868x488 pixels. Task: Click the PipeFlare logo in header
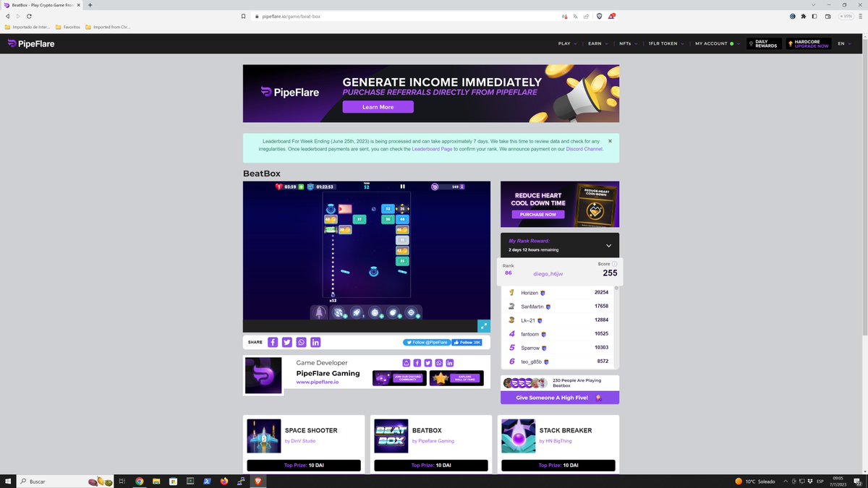(x=31, y=43)
